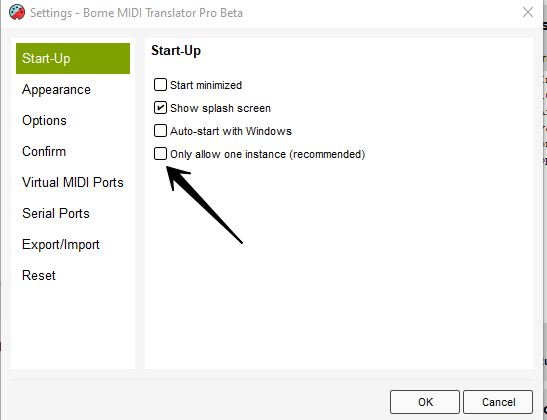Select the Serial Ports category
This screenshot has width=547, height=420.
[x=56, y=213]
